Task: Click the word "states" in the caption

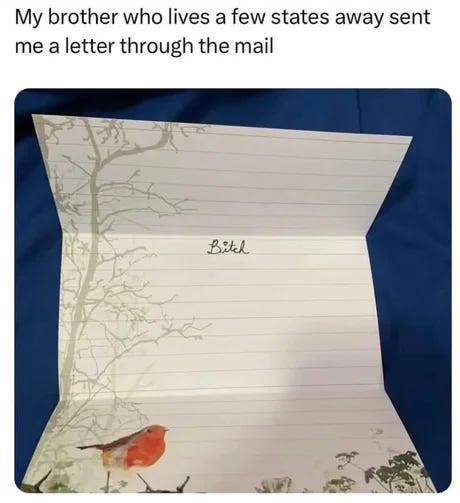Action: coord(299,17)
